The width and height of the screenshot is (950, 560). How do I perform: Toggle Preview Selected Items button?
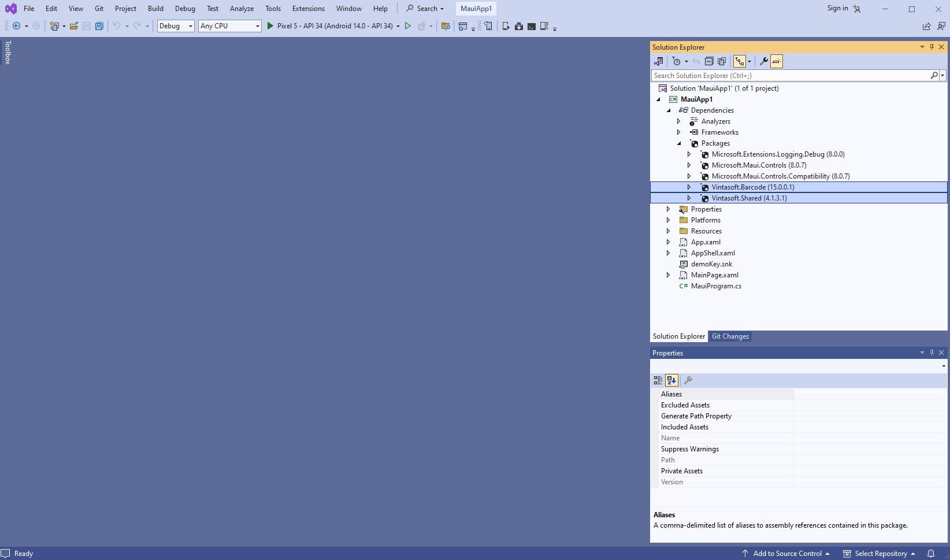coord(777,61)
